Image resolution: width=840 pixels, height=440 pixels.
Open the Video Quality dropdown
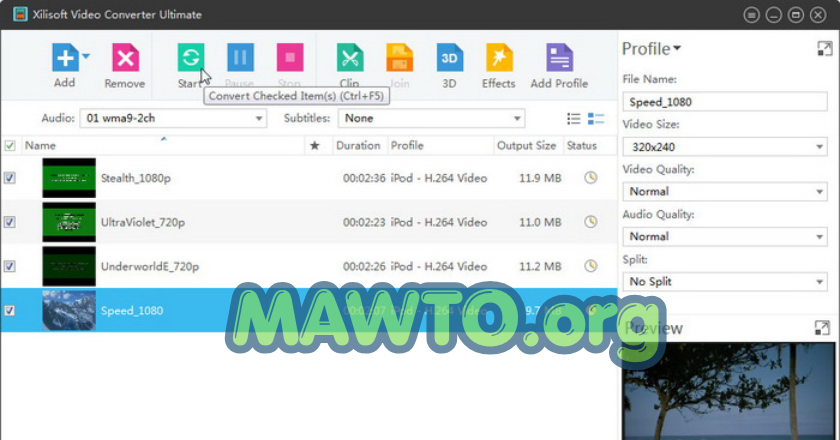tap(725, 191)
